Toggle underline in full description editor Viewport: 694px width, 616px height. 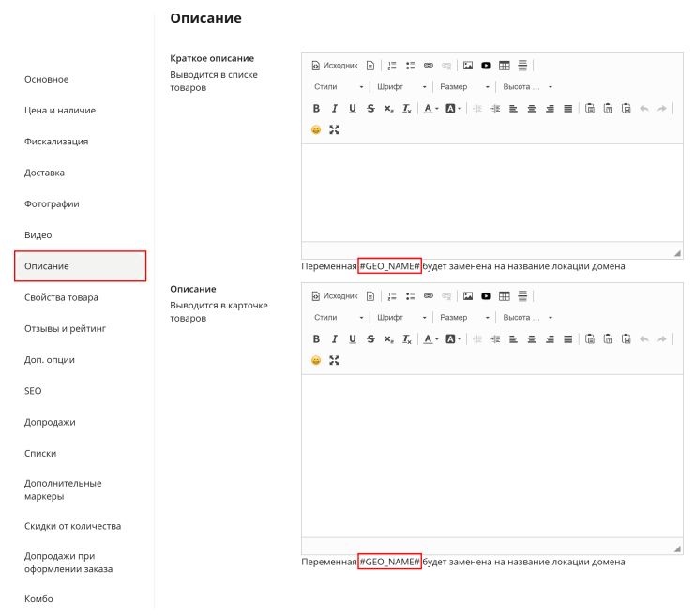(353, 339)
